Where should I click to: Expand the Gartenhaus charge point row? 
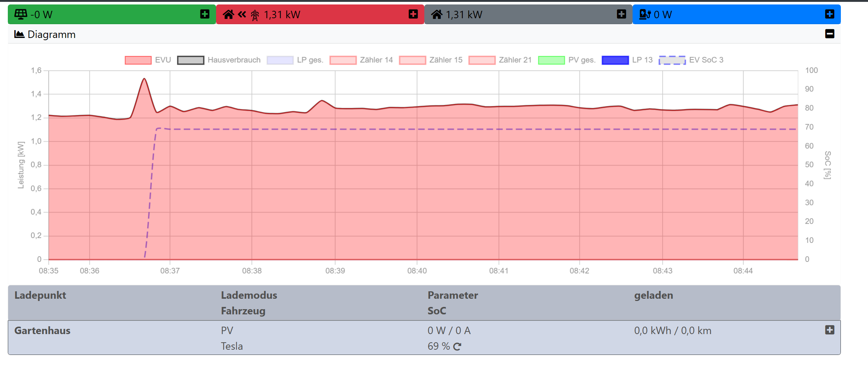(829, 330)
